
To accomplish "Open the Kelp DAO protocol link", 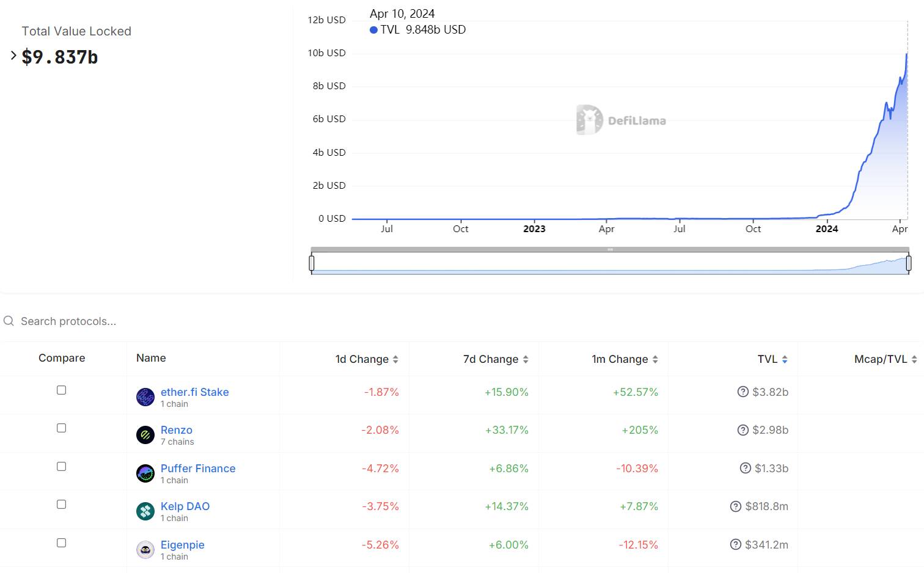I will 185,506.
